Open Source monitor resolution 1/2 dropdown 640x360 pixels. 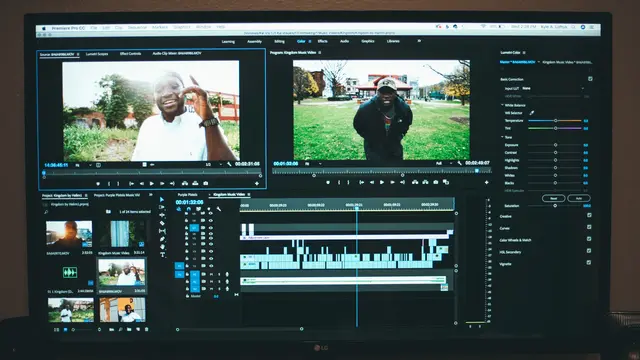[213, 164]
